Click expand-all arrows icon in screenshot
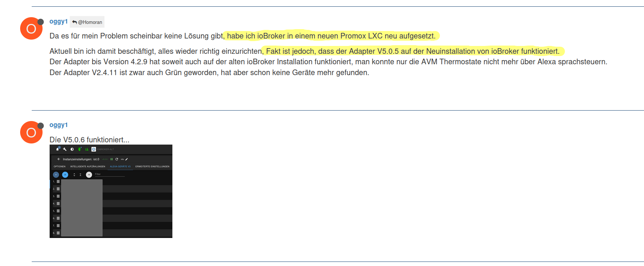Viewport: 644px width, 266px height. (74, 174)
